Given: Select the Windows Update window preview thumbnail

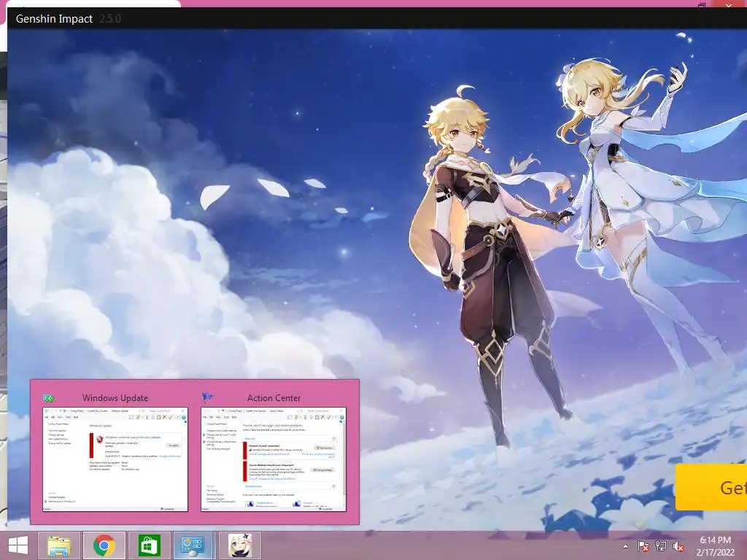Looking at the screenshot, I should coord(115,459).
